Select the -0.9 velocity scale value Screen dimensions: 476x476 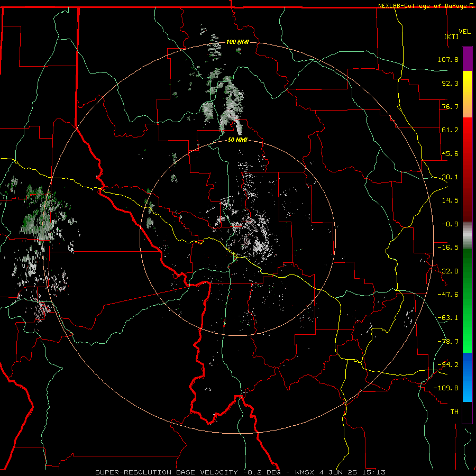450,224
